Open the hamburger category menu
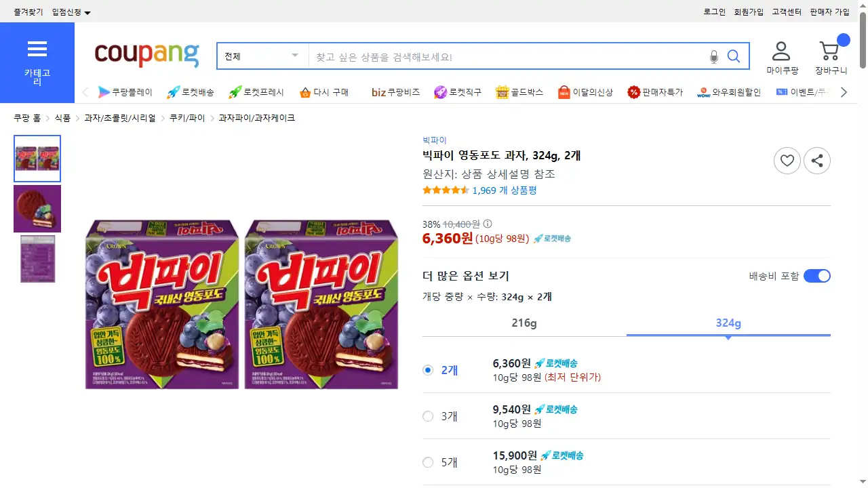 click(x=37, y=49)
